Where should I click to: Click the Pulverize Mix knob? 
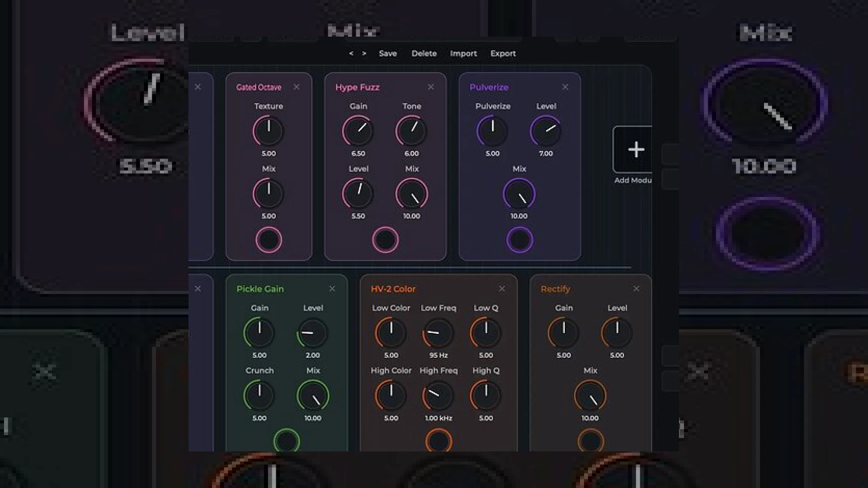pos(519,193)
